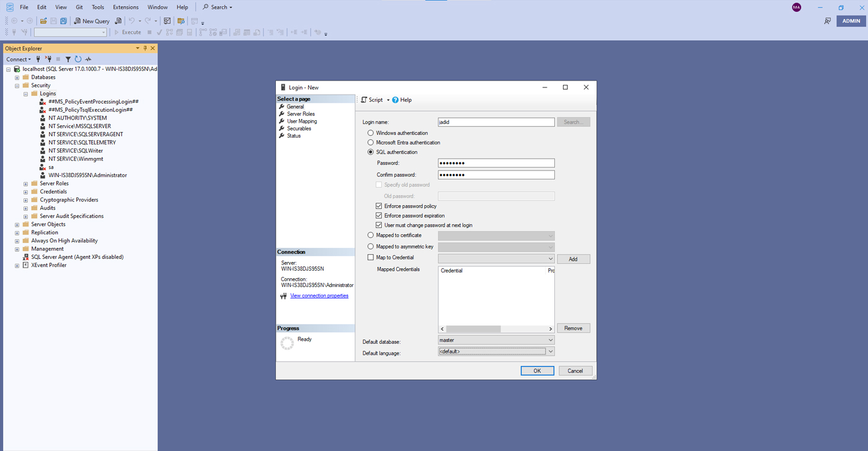Viewport: 868px width, 451px height.
Task: Open Activity Monitor from Object Explorer toolbar
Action: 87,59
